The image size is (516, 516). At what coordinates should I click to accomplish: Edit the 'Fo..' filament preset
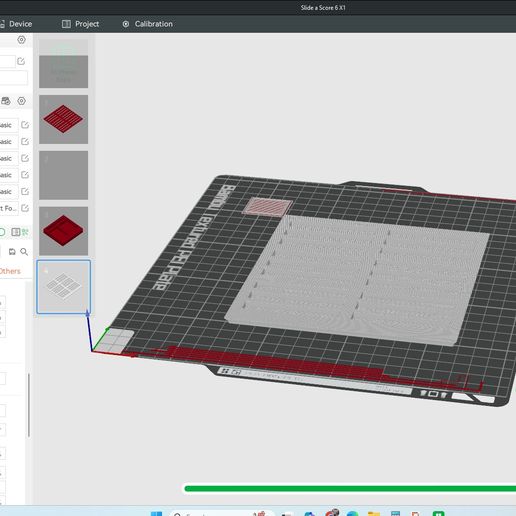pos(25,208)
